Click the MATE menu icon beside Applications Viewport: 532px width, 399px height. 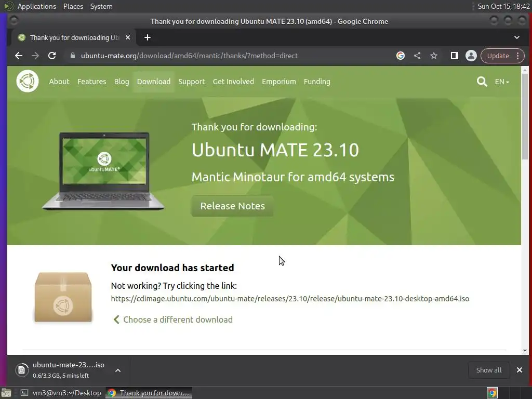click(8, 6)
